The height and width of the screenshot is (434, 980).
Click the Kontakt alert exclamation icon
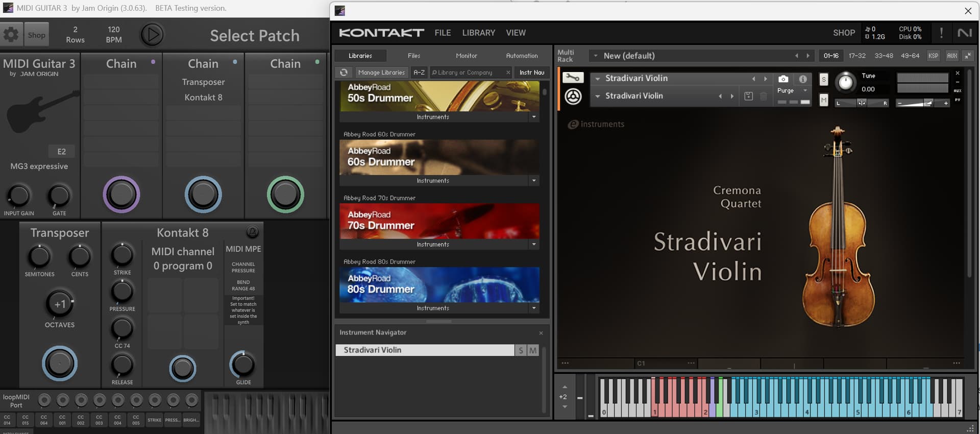pyautogui.click(x=941, y=33)
